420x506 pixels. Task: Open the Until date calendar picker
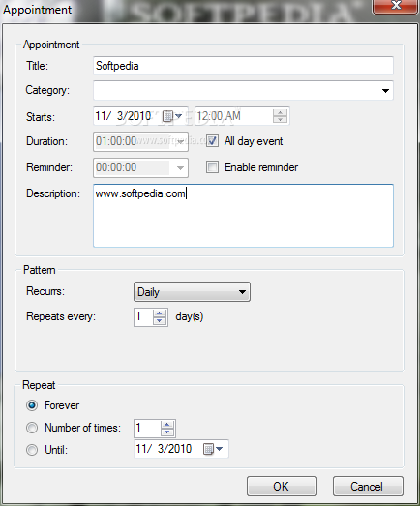coord(213,449)
